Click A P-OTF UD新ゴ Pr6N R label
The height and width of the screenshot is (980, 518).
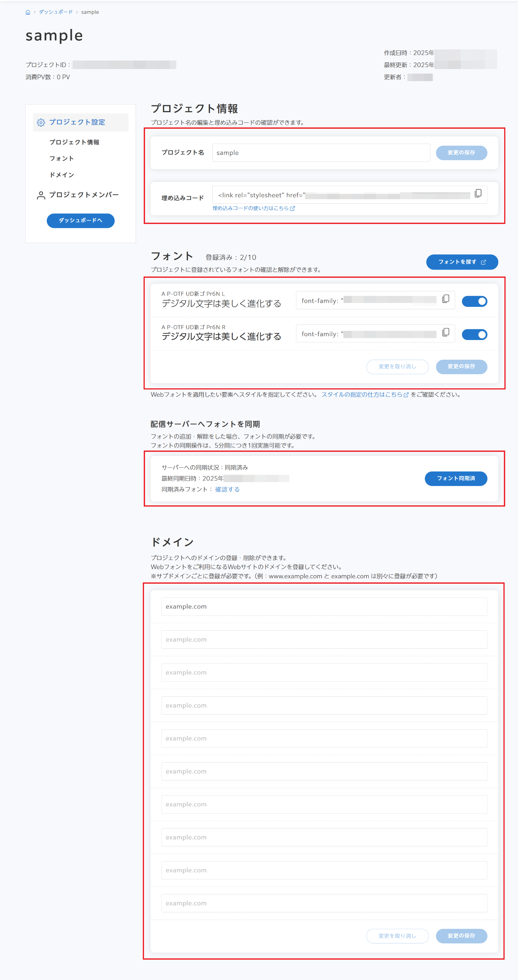[193, 327]
